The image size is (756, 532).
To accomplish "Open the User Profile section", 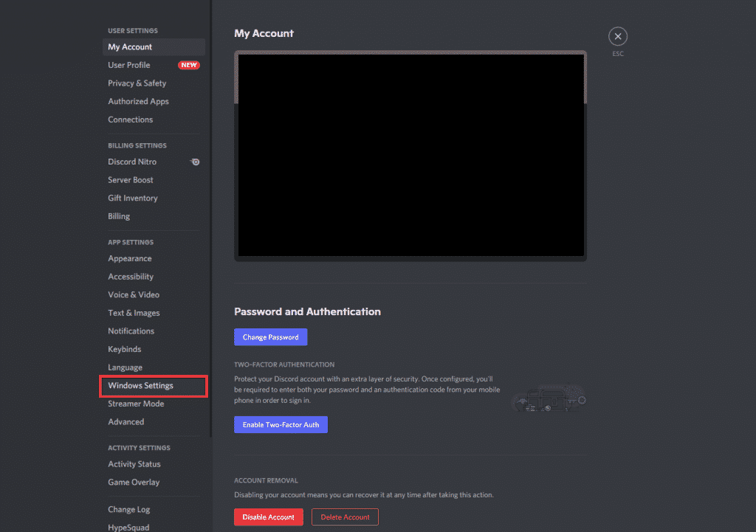I will coord(129,65).
